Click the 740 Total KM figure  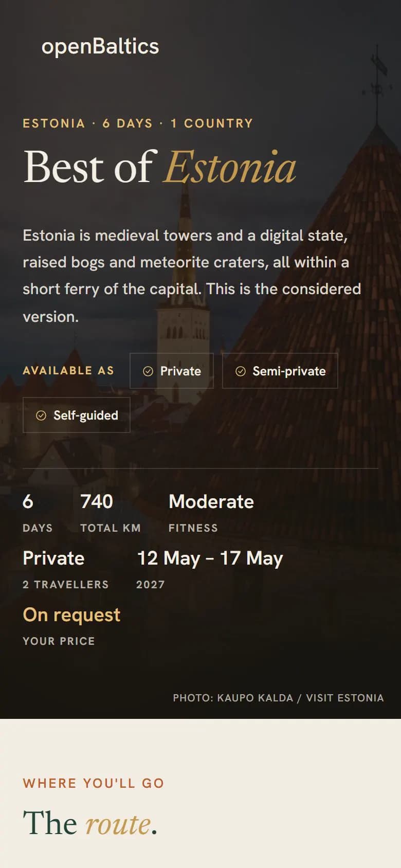tap(111, 513)
